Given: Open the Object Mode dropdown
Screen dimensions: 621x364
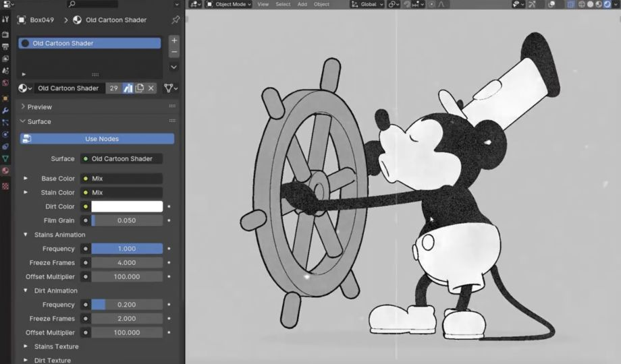Looking at the screenshot, I should tap(229, 4).
